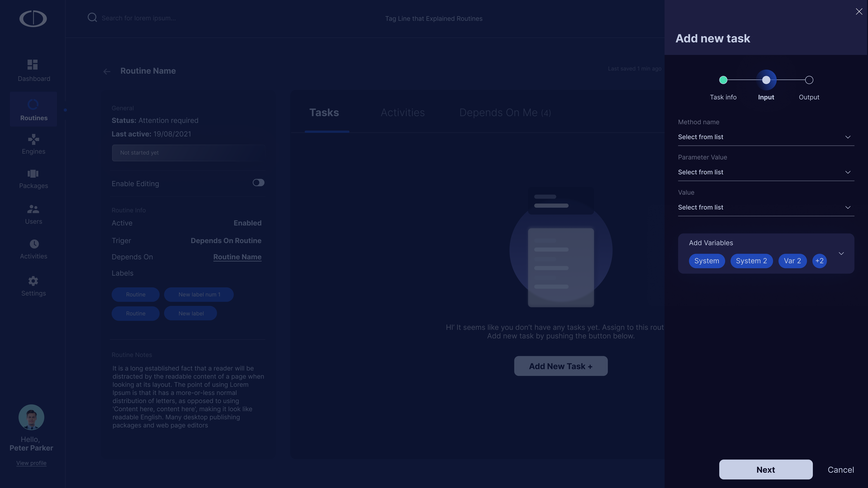868x488 pixels.
Task: Click the Next button
Action: click(x=766, y=469)
